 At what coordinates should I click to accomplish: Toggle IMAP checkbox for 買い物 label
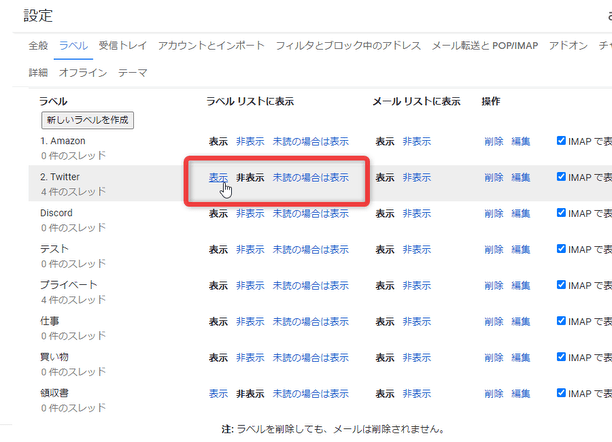[x=561, y=357]
